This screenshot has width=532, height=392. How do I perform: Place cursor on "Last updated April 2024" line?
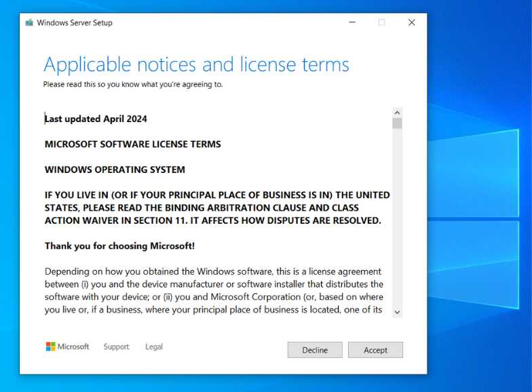pos(96,119)
